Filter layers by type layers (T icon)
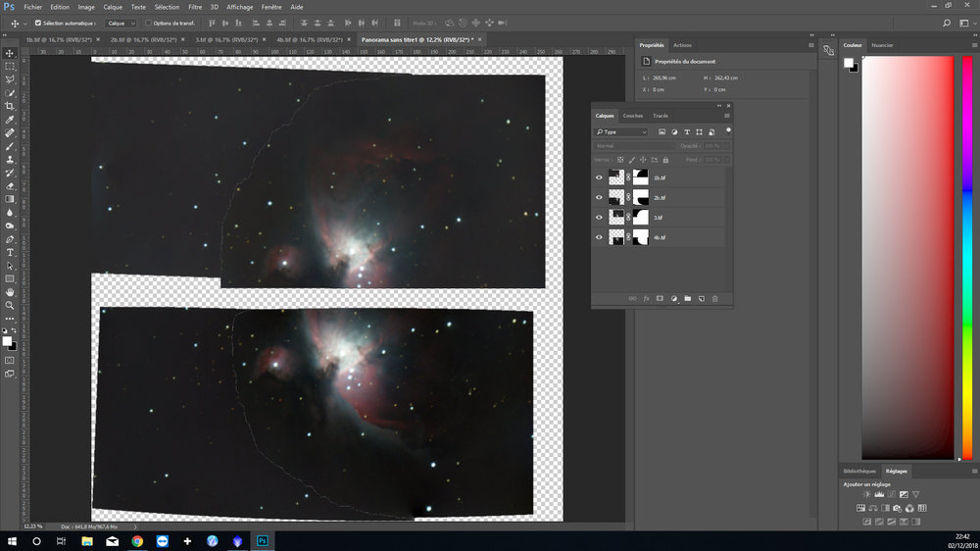Screen dimensions: 980x551 coord(687,132)
